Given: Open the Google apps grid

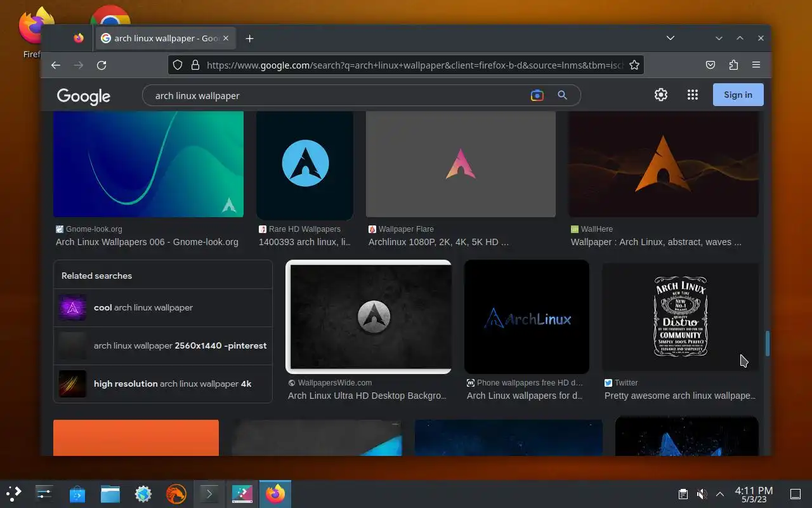Looking at the screenshot, I should pyautogui.click(x=693, y=95).
